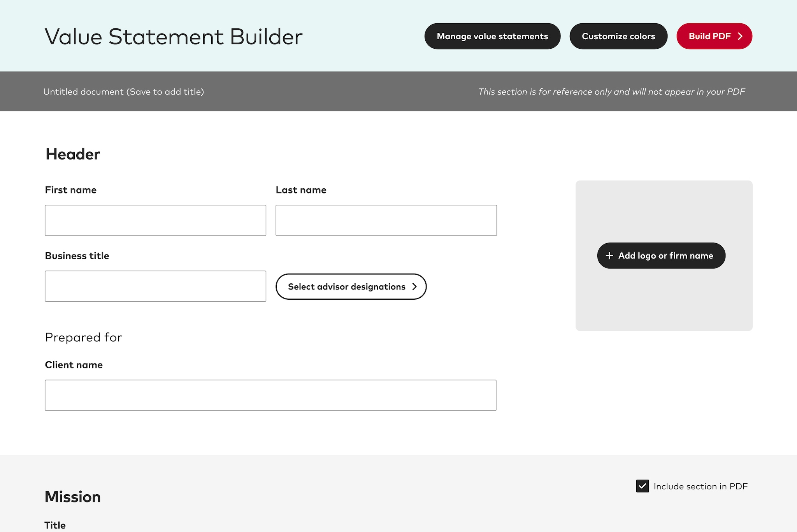Screen dimensions: 797x532
Task: Expand the Build PDF options
Action: (714, 36)
